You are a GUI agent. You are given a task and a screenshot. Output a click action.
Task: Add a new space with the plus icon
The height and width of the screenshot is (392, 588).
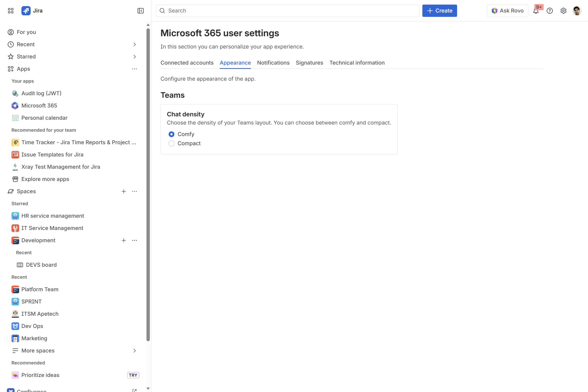click(124, 191)
